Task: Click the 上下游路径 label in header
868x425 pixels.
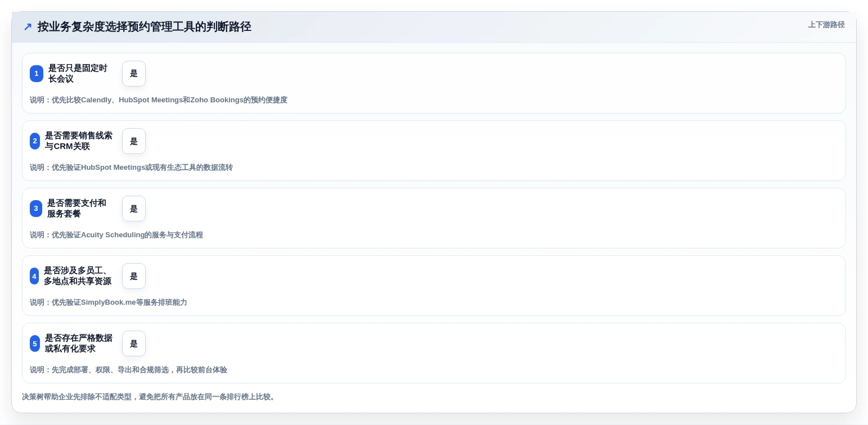Action: 826,25
